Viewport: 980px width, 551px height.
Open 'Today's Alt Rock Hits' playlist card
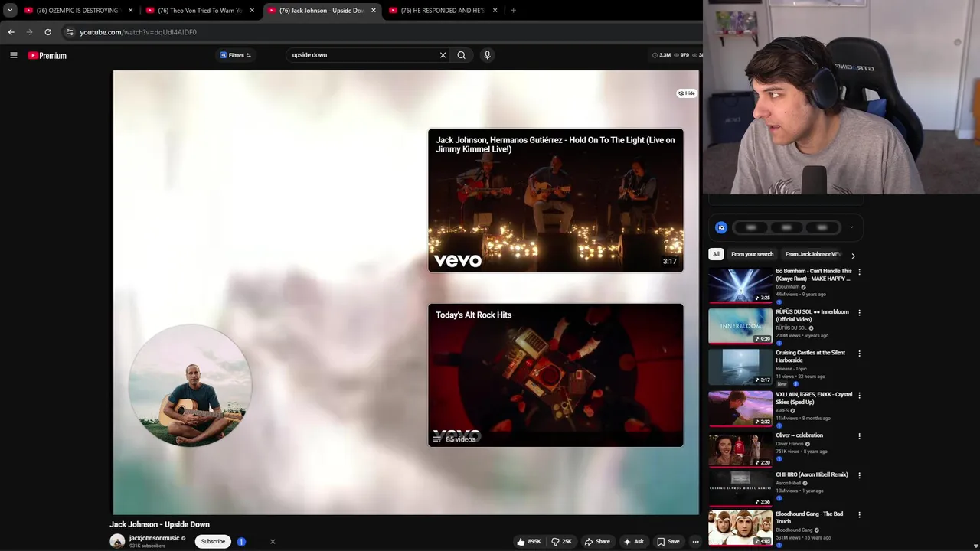[556, 375]
